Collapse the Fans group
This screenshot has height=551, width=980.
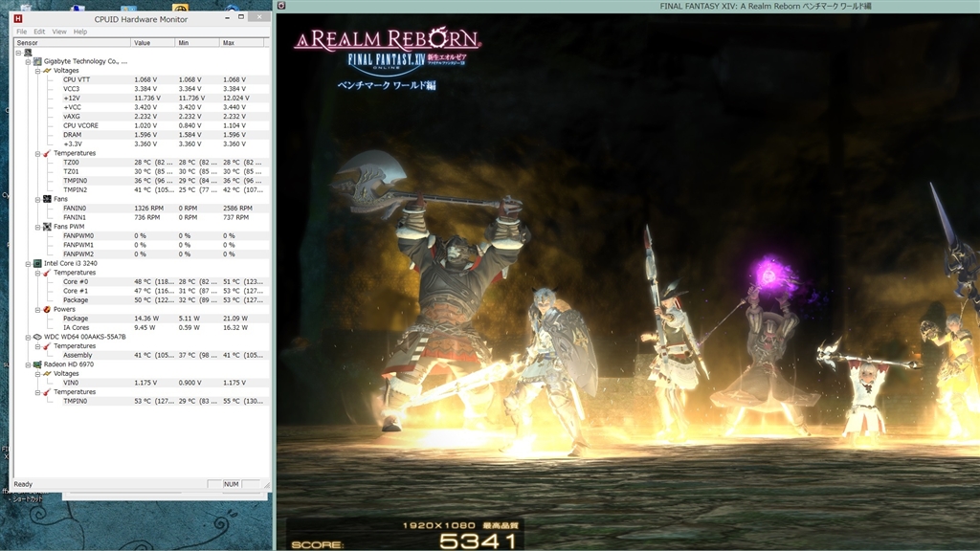click(37, 199)
